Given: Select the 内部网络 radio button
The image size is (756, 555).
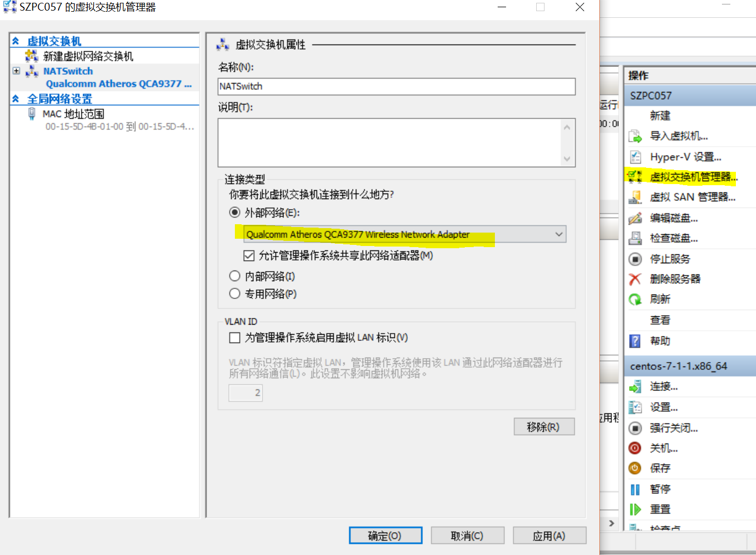Looking at the screenshot, I should [x=235, y=276].
